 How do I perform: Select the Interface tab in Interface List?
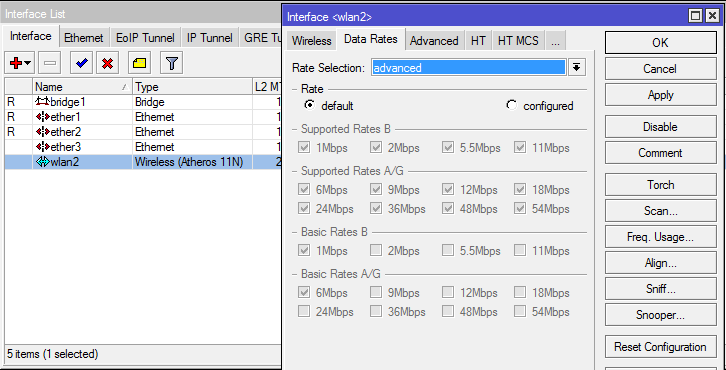click(31, 36)
